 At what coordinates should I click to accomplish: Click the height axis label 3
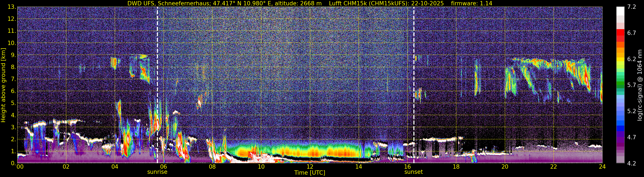pyautogui.click(x=13, y=127)
